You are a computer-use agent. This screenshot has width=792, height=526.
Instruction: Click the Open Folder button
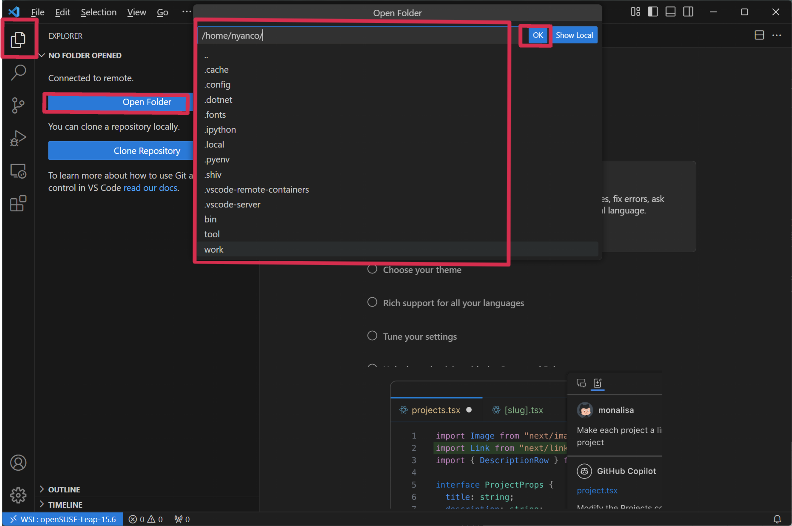[118, 102]
